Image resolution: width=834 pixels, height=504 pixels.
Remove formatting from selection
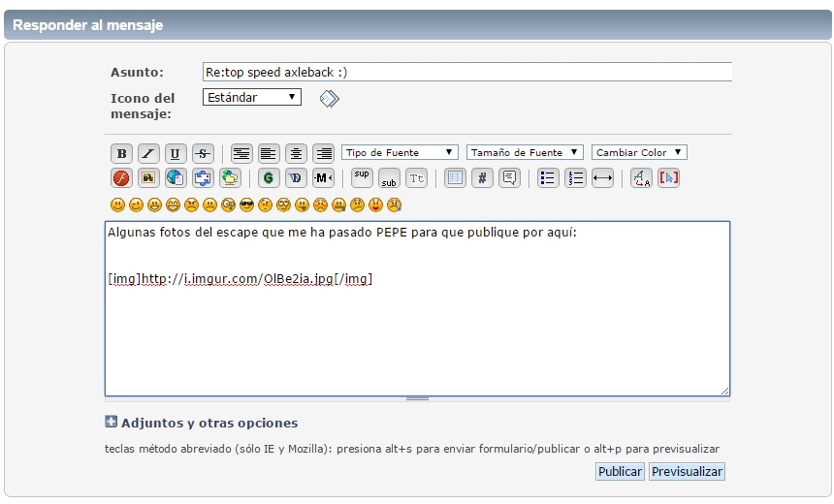pos(641,178)
